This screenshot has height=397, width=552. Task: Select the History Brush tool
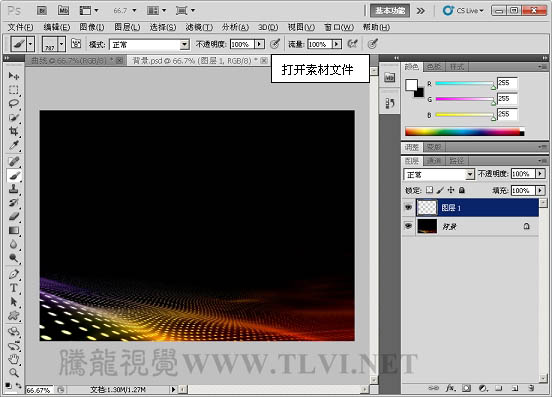point(14,203)
